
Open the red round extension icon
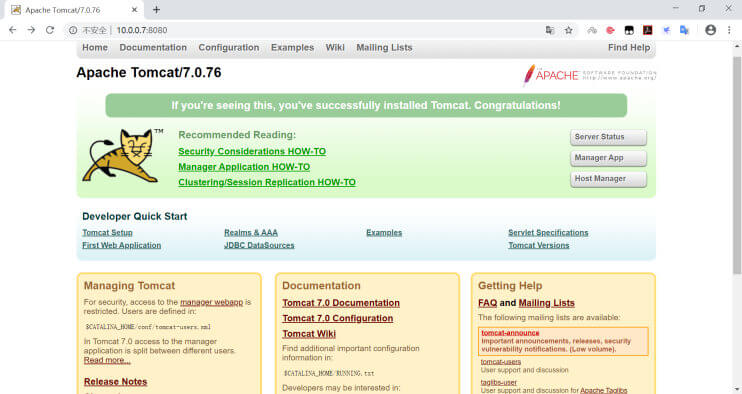(x=610, y=30)
